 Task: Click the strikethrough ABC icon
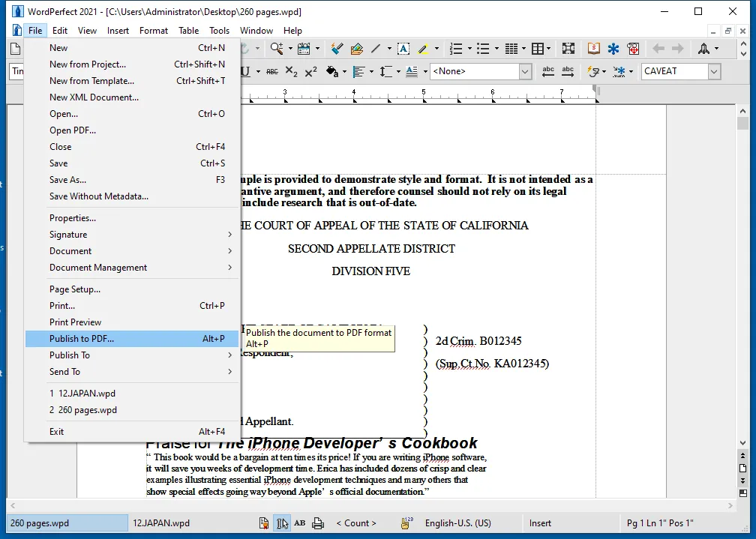pos(272,71)
